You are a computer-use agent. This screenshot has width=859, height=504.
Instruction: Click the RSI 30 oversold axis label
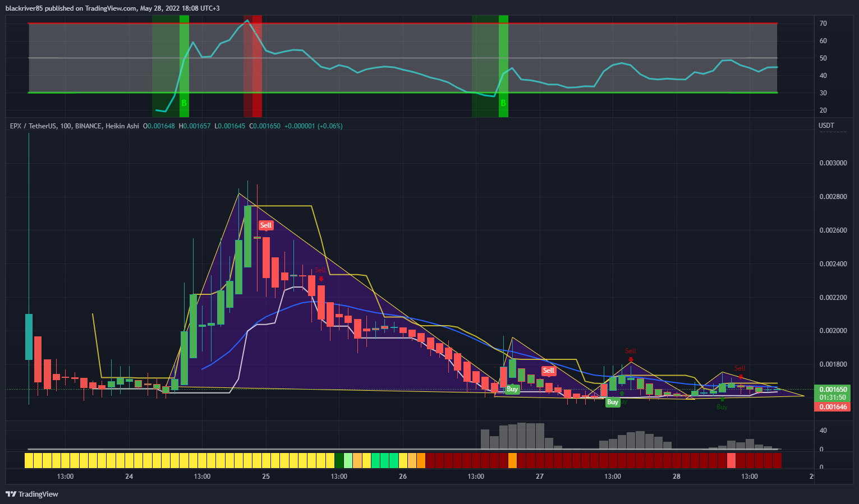coord(823,93)
